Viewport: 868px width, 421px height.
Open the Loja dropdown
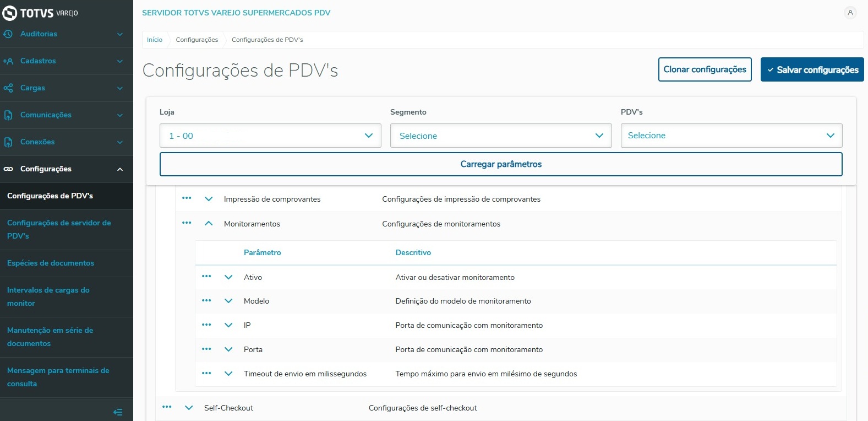[x=270, y=136]
